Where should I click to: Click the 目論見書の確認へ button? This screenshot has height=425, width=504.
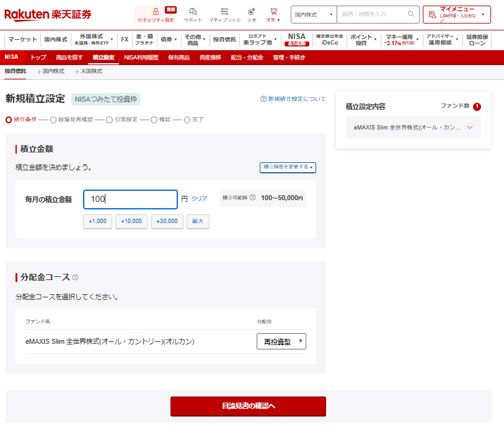248,406
